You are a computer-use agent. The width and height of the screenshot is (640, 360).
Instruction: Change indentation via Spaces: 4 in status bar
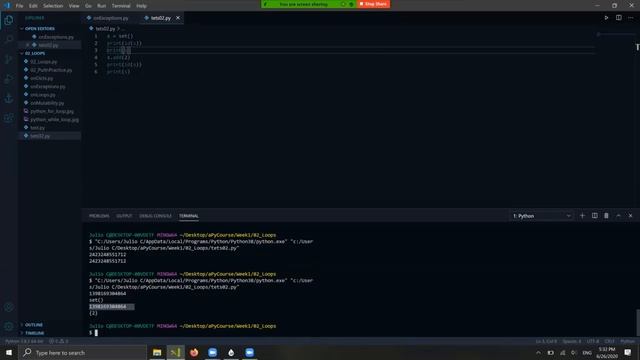point(571,341)
